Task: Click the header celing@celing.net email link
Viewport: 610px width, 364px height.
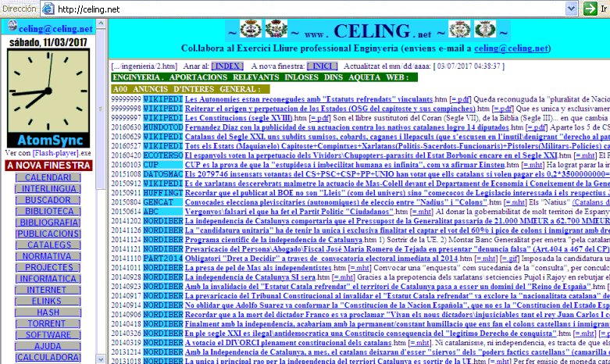Action: click(511, 48)
